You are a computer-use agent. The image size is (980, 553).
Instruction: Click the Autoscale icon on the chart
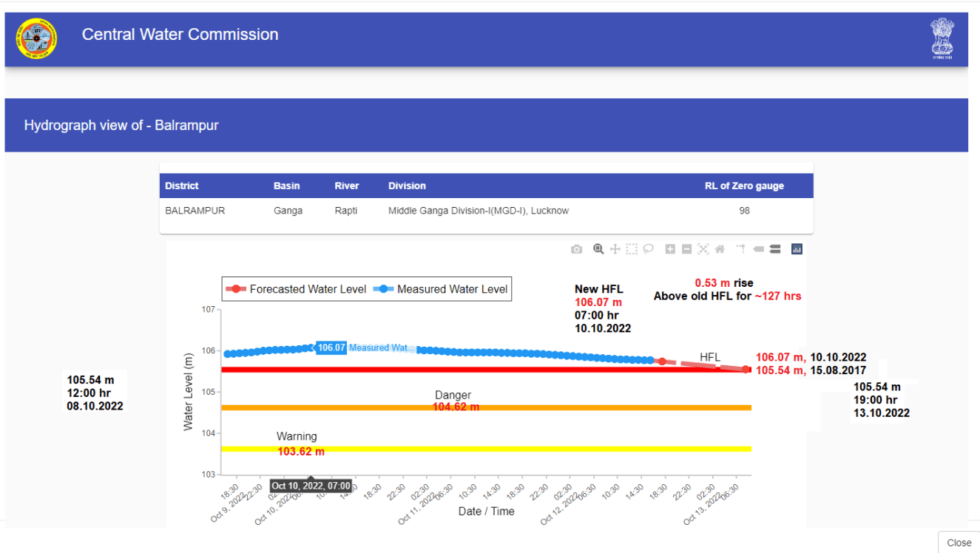pos(703,249)
